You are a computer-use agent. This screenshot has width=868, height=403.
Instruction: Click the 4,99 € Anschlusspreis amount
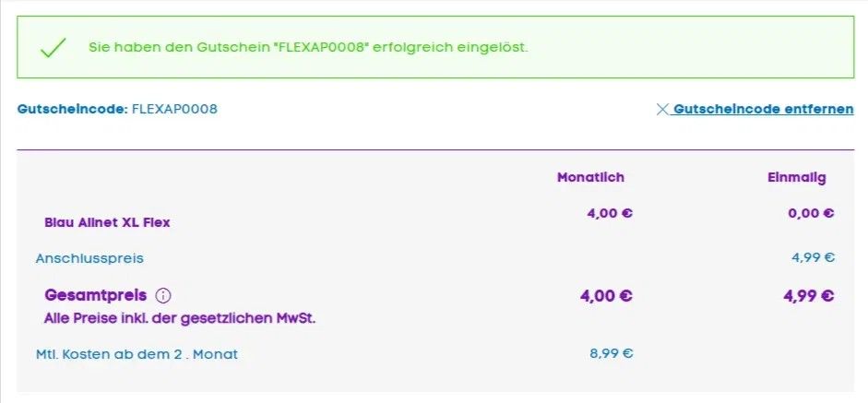pyautogui.click(x=812, y=257)
